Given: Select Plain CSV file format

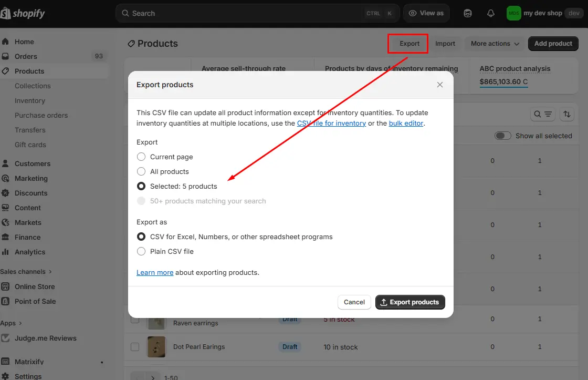Looking at the screenshot, I should click(x=141, y=251).
